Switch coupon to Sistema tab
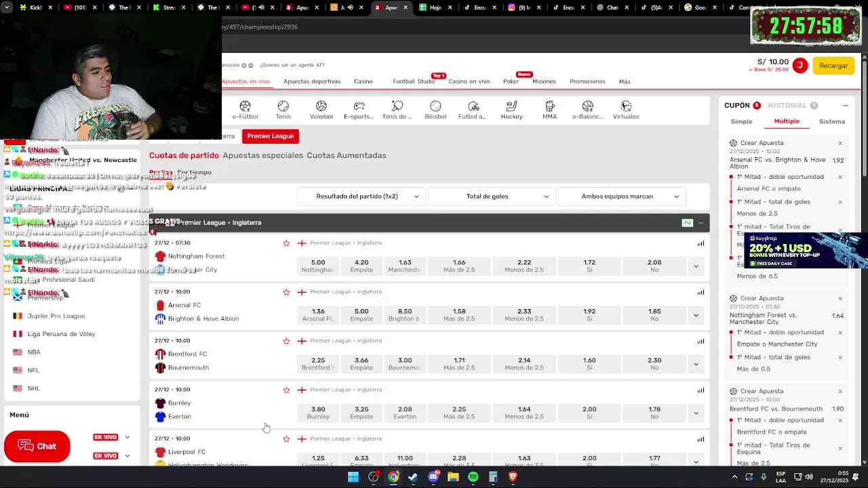 (x=832, y=122)
